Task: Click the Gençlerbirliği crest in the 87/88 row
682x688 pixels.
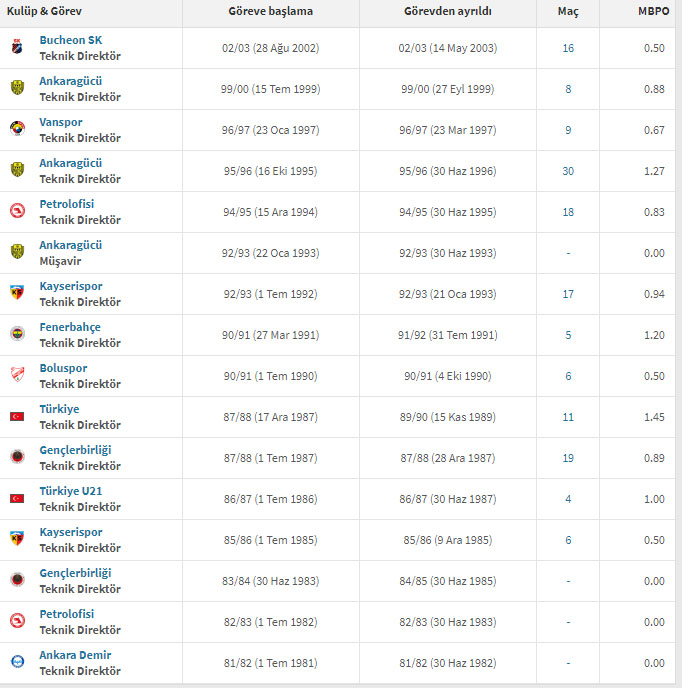Action: pyautogui.click(x=18, y=457)
